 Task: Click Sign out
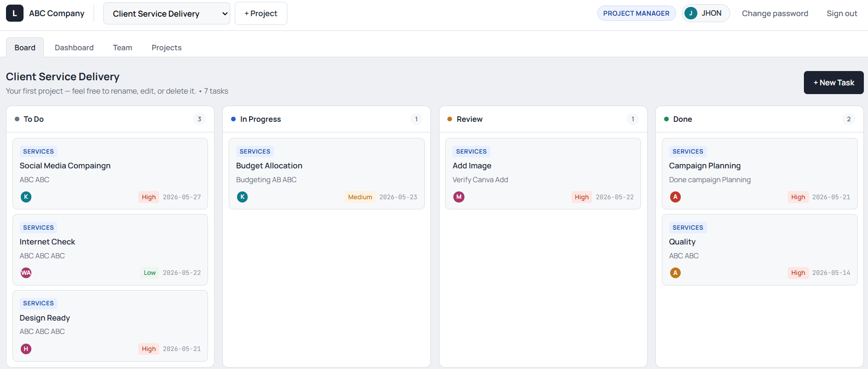[842, 13]
